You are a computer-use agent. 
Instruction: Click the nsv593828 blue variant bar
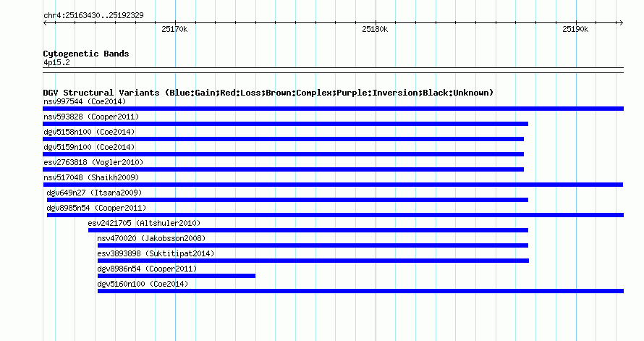tap(285, 124)
